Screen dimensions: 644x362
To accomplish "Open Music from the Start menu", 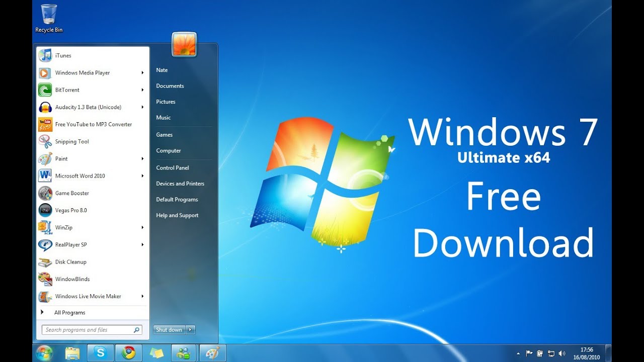I will tap(164, 118).
